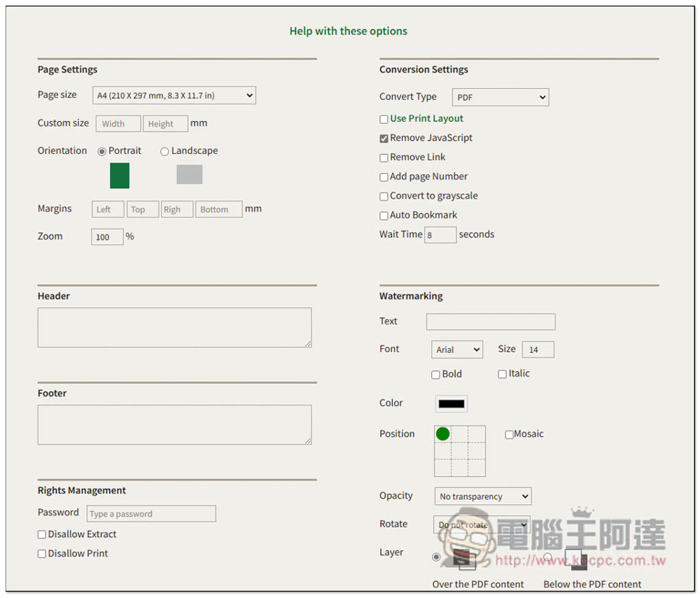The width and height of the screenshot is (700, 598).
Task: Click inside the Header text area
Action: [174, 327]
